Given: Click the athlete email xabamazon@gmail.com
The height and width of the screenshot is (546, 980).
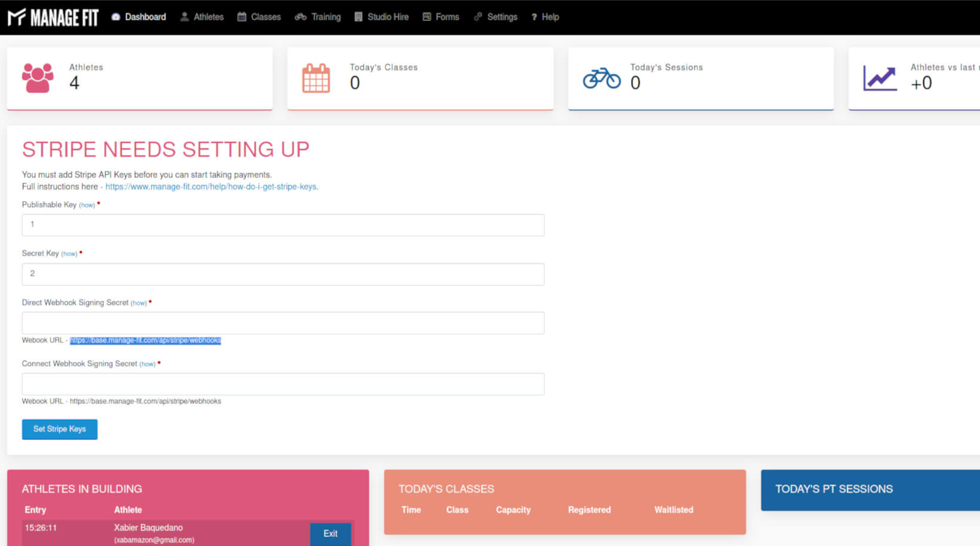Looking at the screenshot, I should tap(154, 540).
